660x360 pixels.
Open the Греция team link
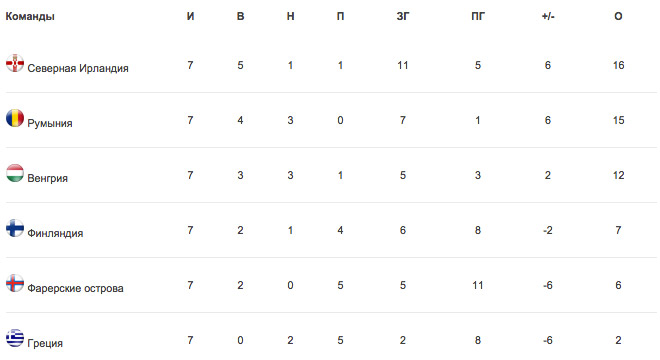(45, 344)
